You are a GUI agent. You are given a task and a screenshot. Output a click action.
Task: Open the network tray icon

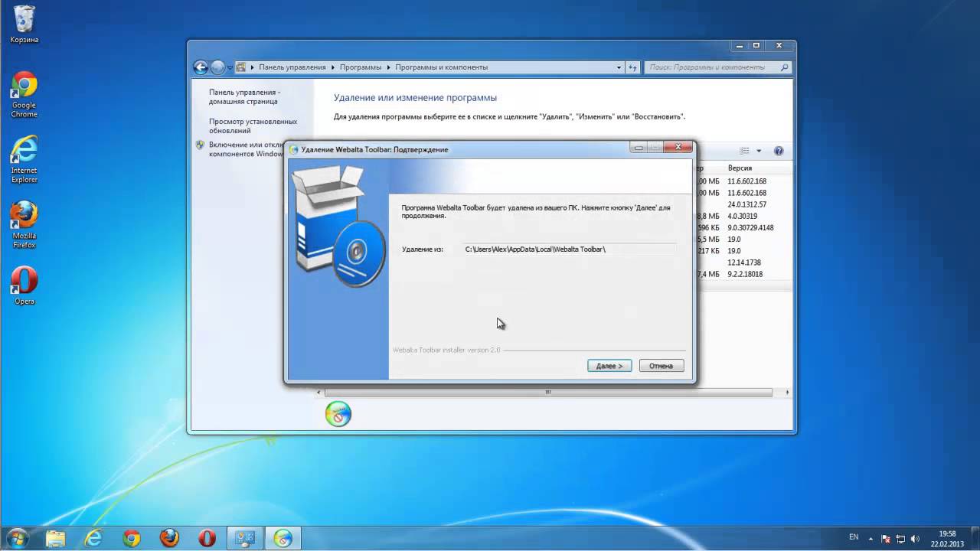click(901, 539)
